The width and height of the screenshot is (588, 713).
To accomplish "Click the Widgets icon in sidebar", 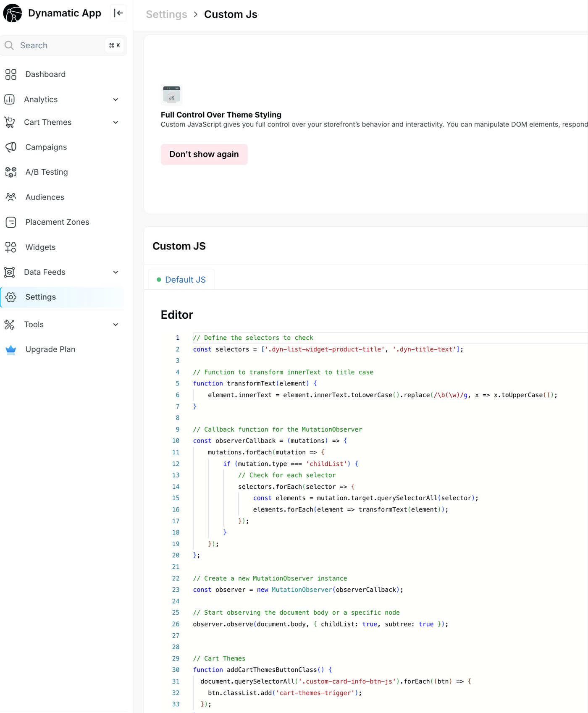I will 11,247.
